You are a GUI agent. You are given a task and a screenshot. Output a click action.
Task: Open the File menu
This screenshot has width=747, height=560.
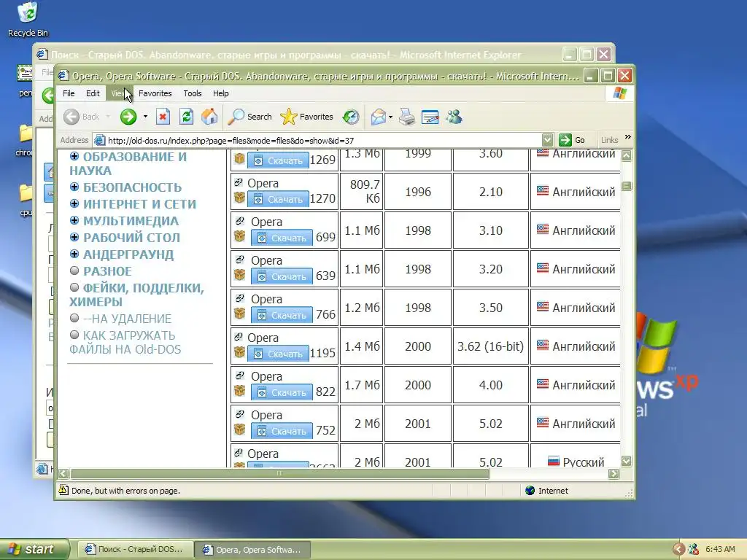click(69, 93)
